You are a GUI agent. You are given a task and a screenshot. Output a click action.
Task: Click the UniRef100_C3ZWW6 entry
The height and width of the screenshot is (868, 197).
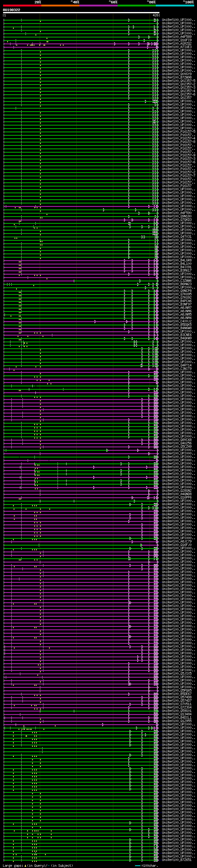click(177, 281)
